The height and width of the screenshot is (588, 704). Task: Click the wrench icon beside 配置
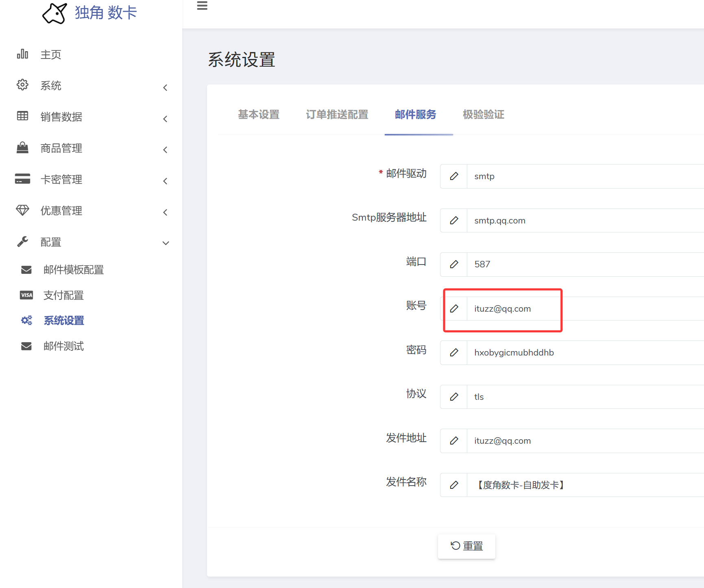click(x=22, y=241)
